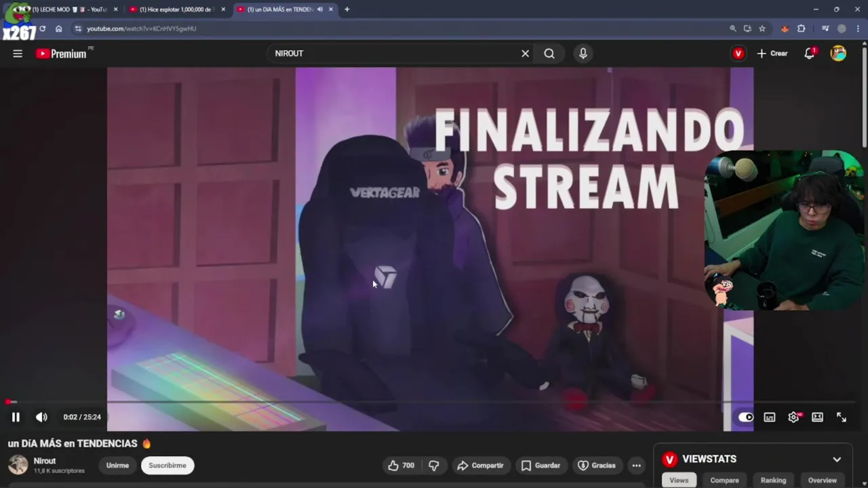Select the ViewStats Overview tab
The width and height of the screenshot is (868, 488).
pos(822,480)
